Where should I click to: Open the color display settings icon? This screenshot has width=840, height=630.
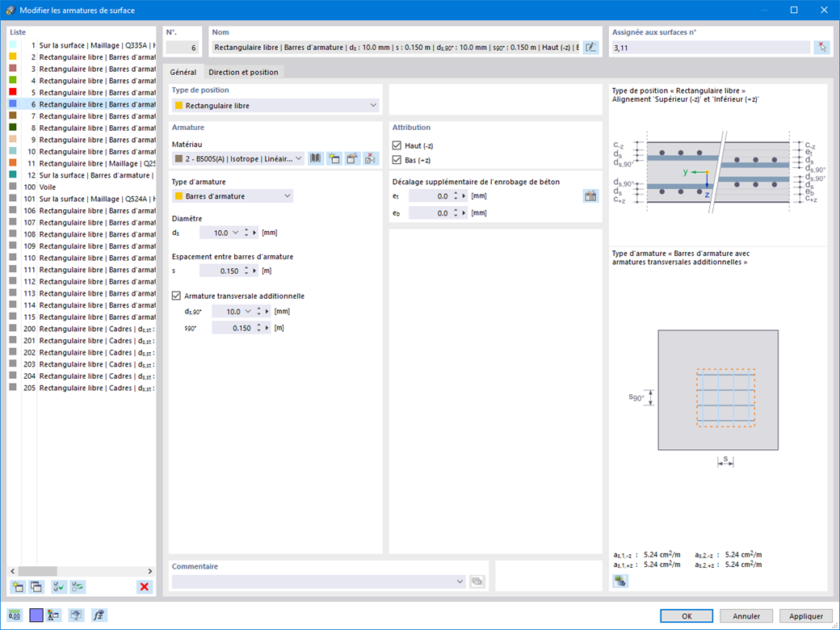click(53, 615)
